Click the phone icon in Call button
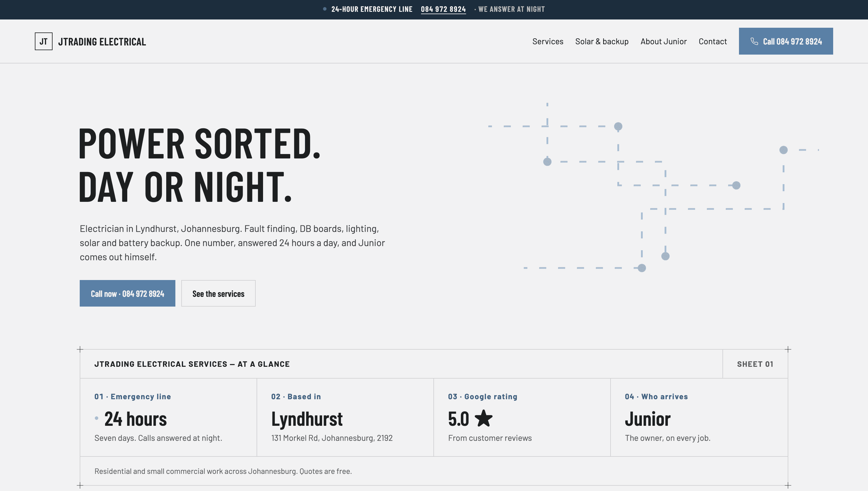868x491 pixels. (754, 41)
